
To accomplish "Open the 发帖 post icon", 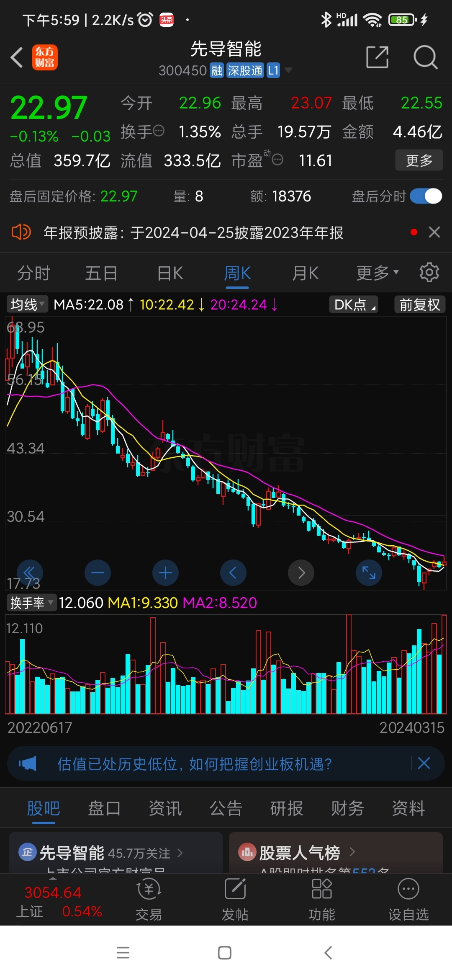I will pyautogui.click(x=235, y=888).
